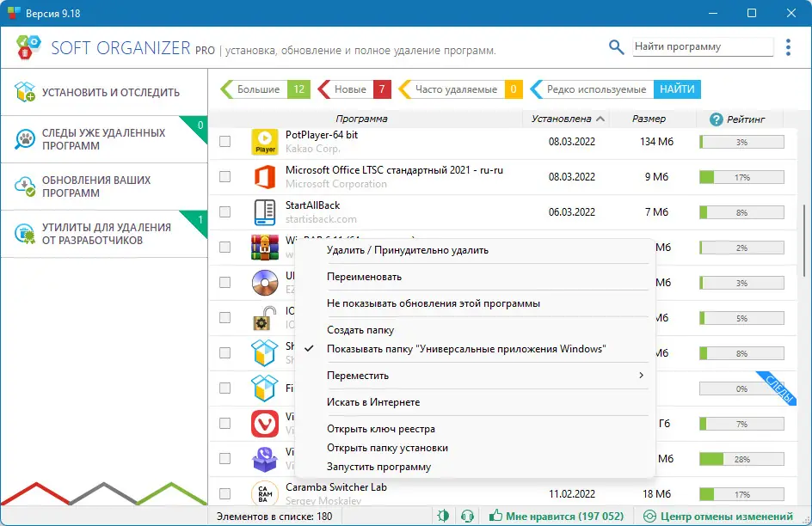Image resolution: width=812 pixels, height=526 pixels.
Task: Click the Найти программу search field
Action: coord(703,46)
